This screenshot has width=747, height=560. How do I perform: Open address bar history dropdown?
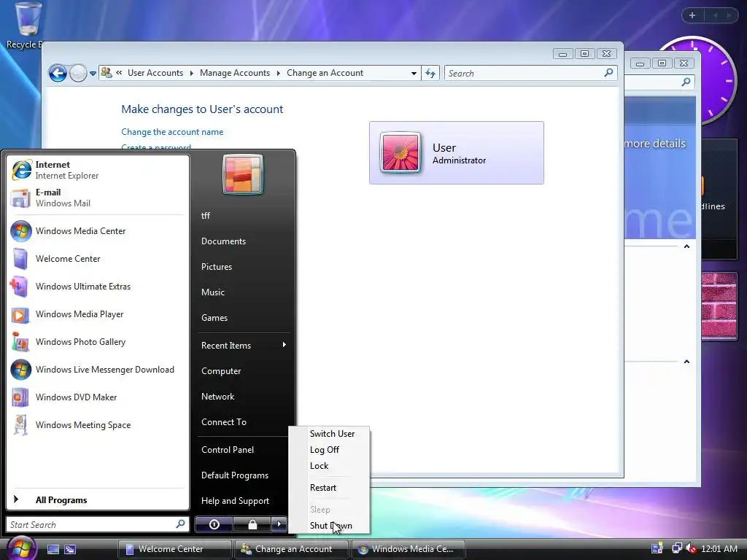(414, 74)
